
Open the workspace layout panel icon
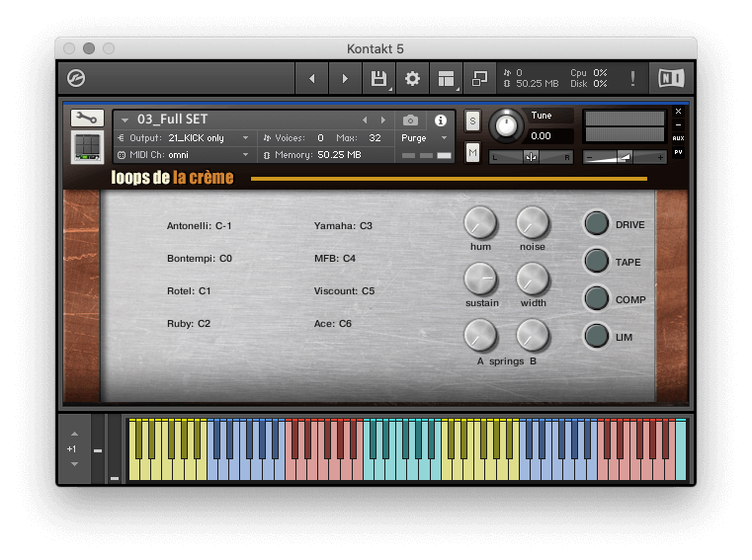[x=446, y=78]
